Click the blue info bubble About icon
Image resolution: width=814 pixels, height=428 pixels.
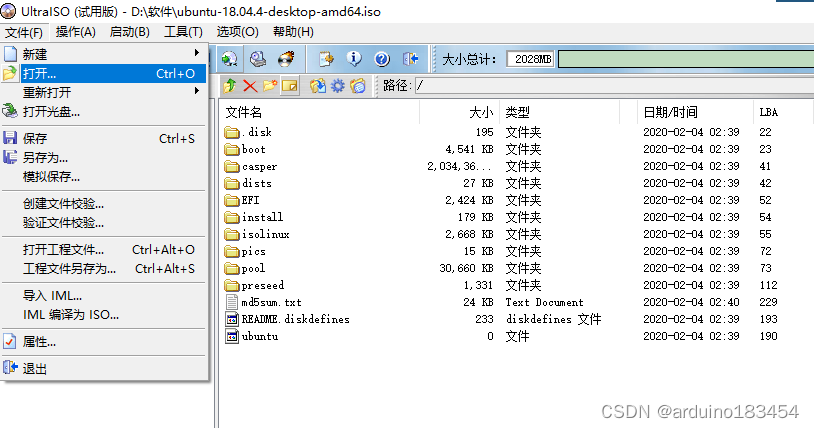(354, 59)
